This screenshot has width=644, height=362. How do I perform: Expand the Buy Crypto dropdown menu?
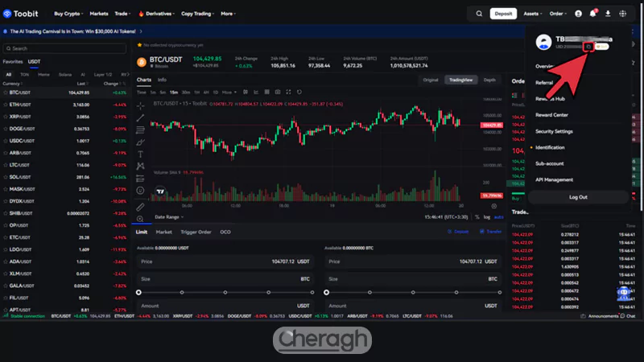pos(68,14)
